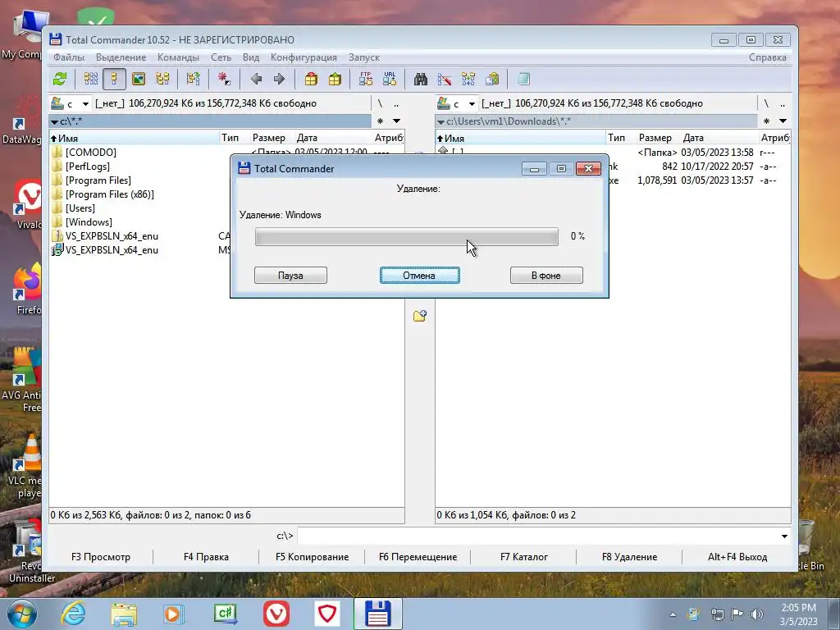Click the synchronize directories icon
The width and height of the screenshot is (840, 630).
click(468, 80)
